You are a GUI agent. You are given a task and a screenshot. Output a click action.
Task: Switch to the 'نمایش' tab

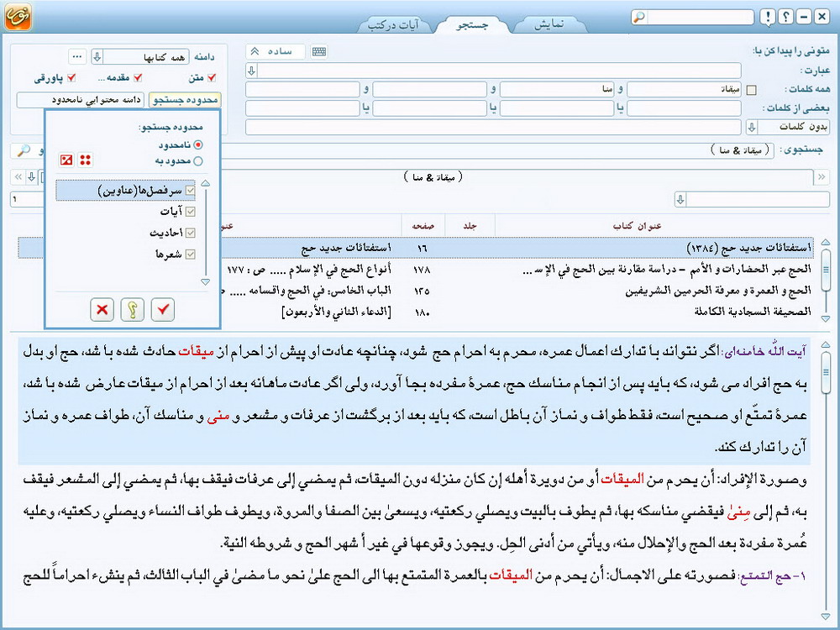click(556, 24)
